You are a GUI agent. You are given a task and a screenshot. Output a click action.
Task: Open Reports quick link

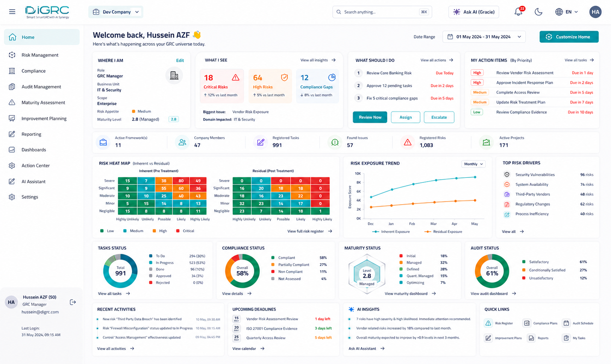coord(538,338)
